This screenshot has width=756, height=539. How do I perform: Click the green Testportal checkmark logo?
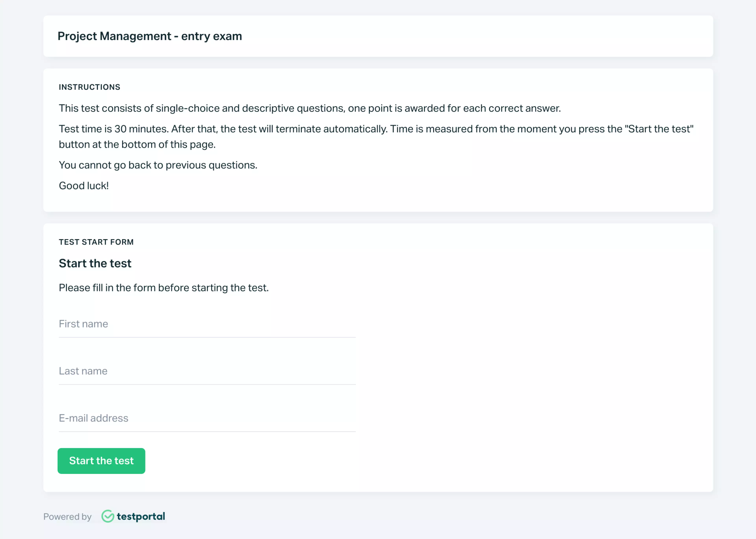pyautogui.click(x=108, y=516)
